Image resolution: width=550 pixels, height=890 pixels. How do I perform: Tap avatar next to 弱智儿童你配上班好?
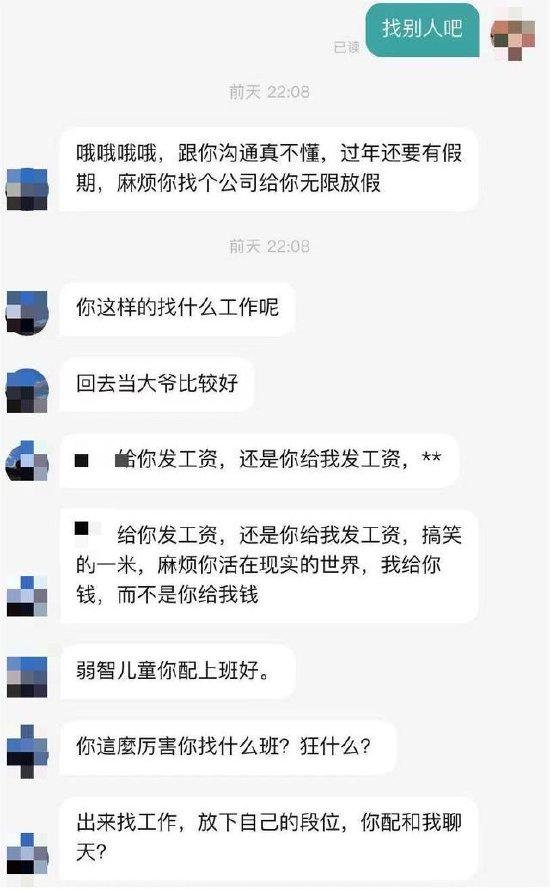[27, 677]
